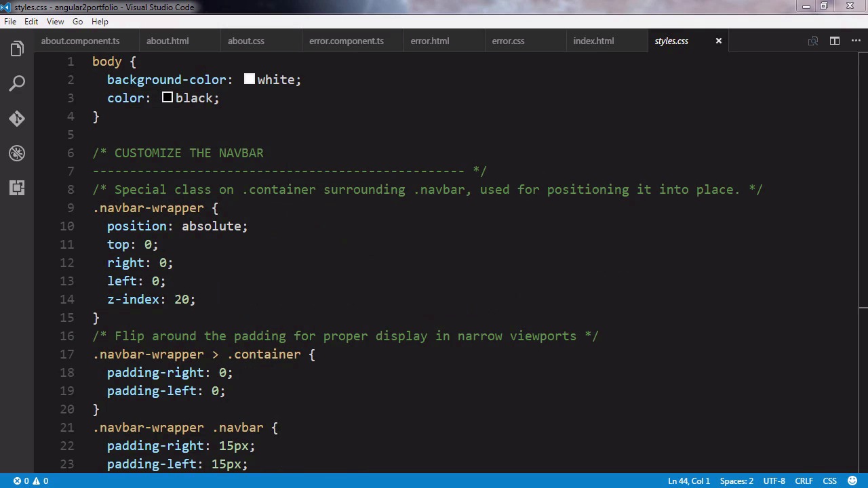This screenshot has height=488, width=868.
Task: Change indentation via Spaces: 2
Action: (736, 481)
